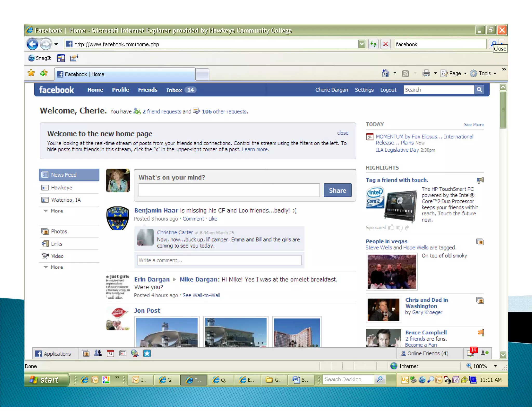Select the Photos filter
The image size is (532, 411).
tap(69, 231)
